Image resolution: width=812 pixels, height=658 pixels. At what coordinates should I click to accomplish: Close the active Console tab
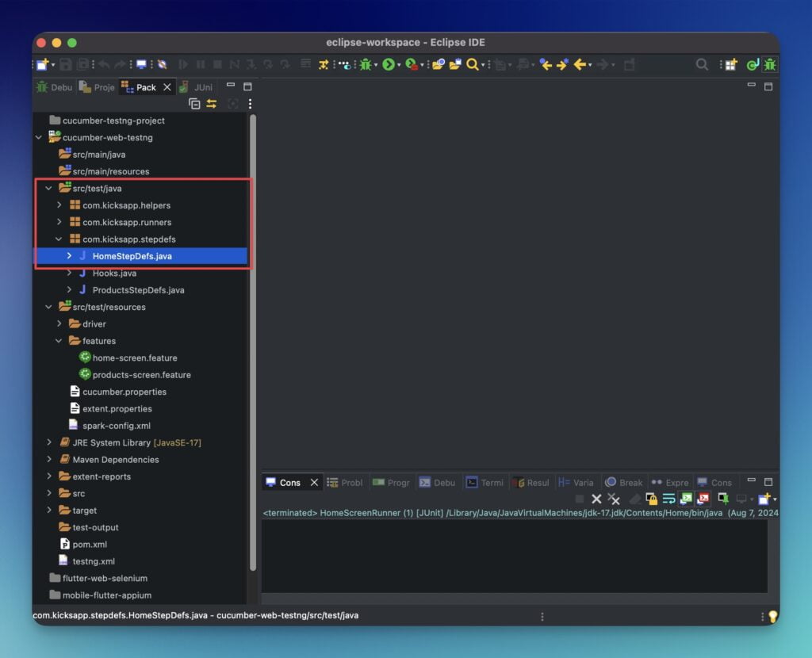point(314,483)
